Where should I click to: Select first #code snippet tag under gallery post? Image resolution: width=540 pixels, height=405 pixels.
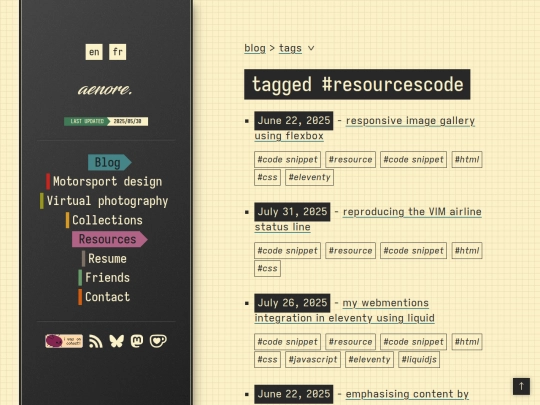(x=287, y=159)
